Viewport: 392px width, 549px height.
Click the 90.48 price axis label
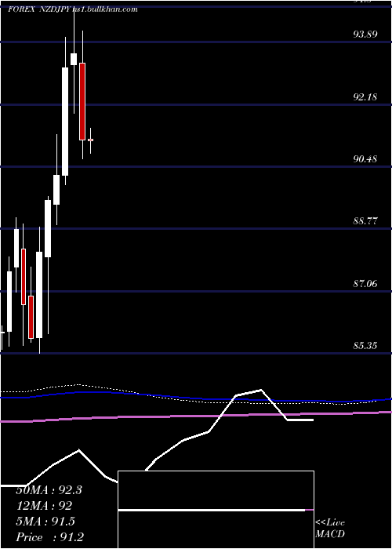click(x=365, y=159)
